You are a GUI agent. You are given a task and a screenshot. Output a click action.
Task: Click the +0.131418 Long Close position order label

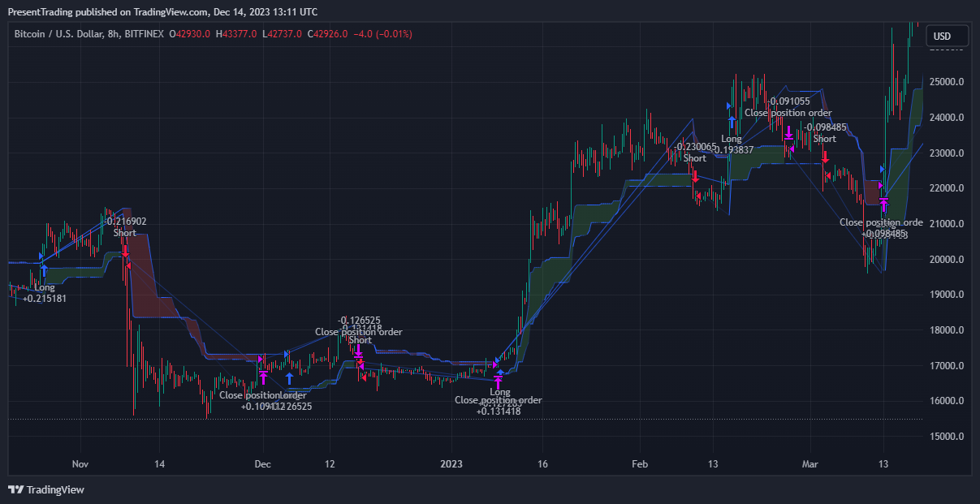pyautogui.click(x=499, y=402)
